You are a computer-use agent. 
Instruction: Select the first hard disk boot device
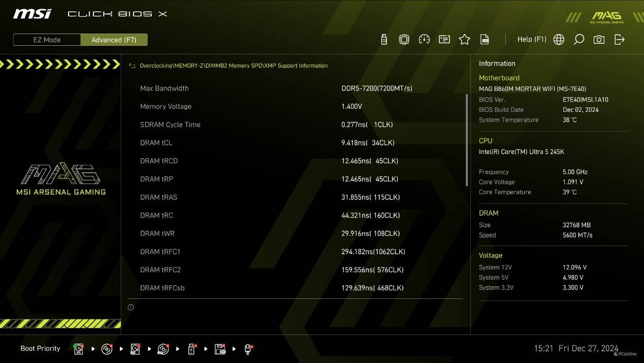point(79,349)
